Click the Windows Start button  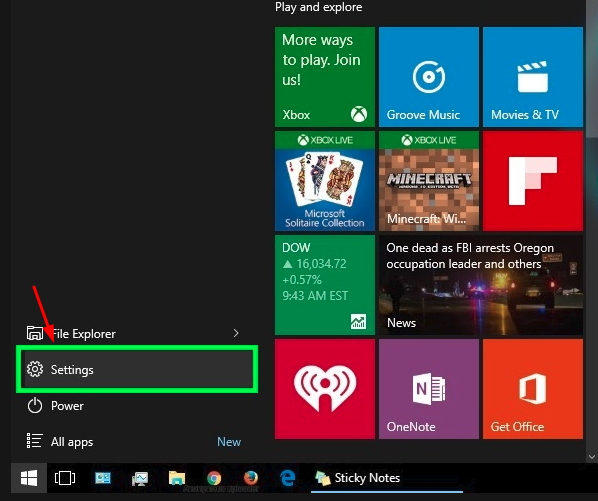click(29, 478)
